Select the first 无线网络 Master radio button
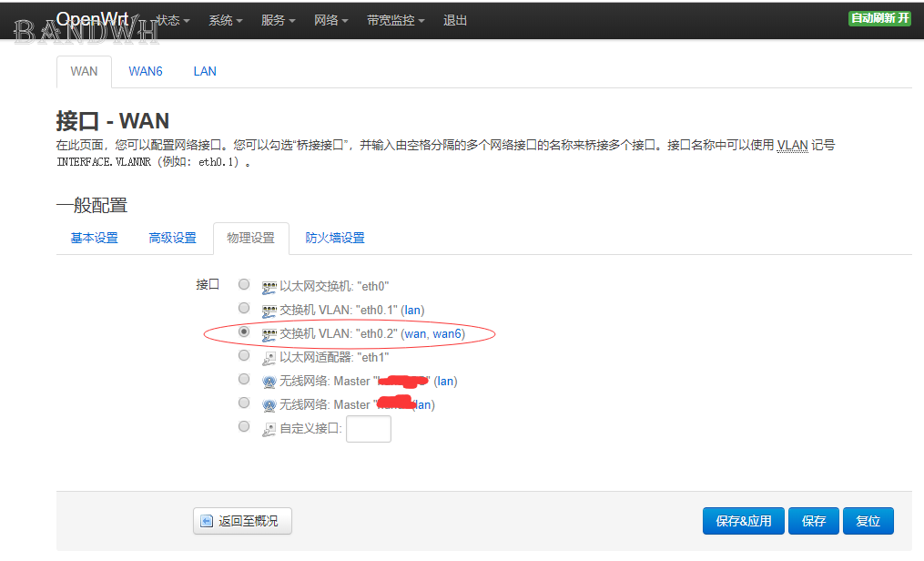Screen dimensions: 924x561 (x=244, y=379)
